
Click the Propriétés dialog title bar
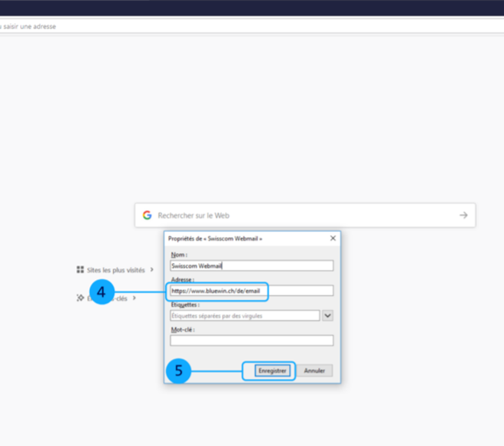238,238
